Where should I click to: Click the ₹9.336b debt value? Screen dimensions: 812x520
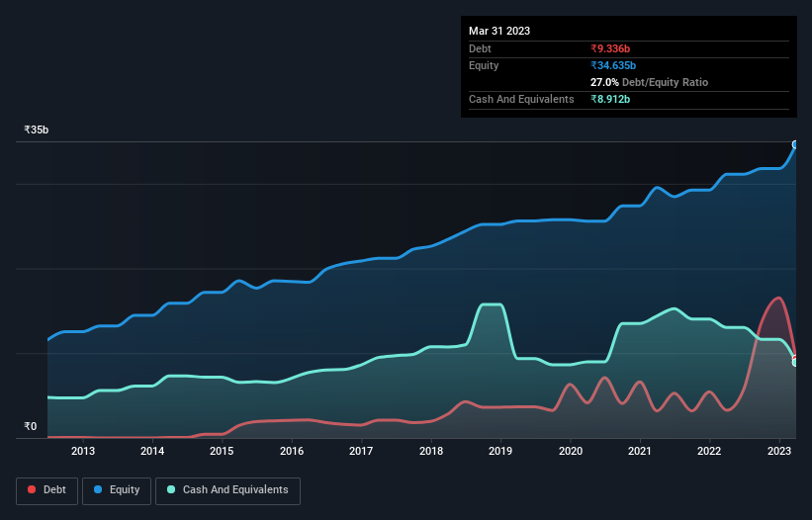pos(610,48)
